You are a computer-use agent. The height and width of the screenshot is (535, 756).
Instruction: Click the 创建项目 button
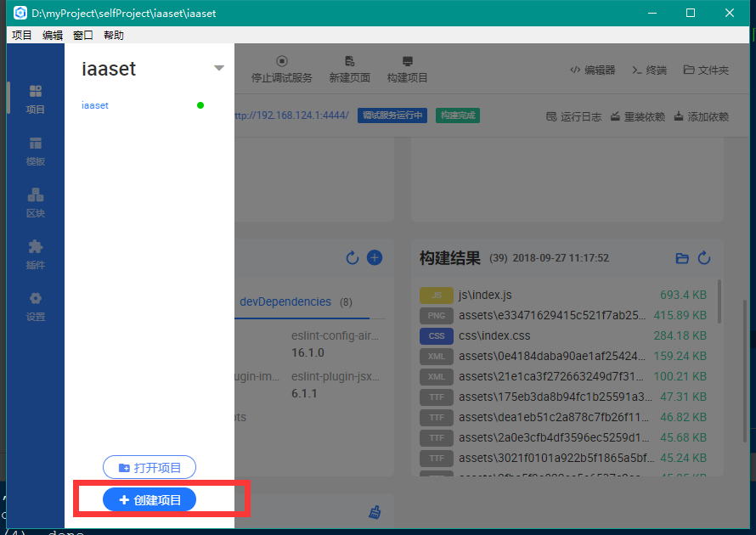[x=150, y=500]
